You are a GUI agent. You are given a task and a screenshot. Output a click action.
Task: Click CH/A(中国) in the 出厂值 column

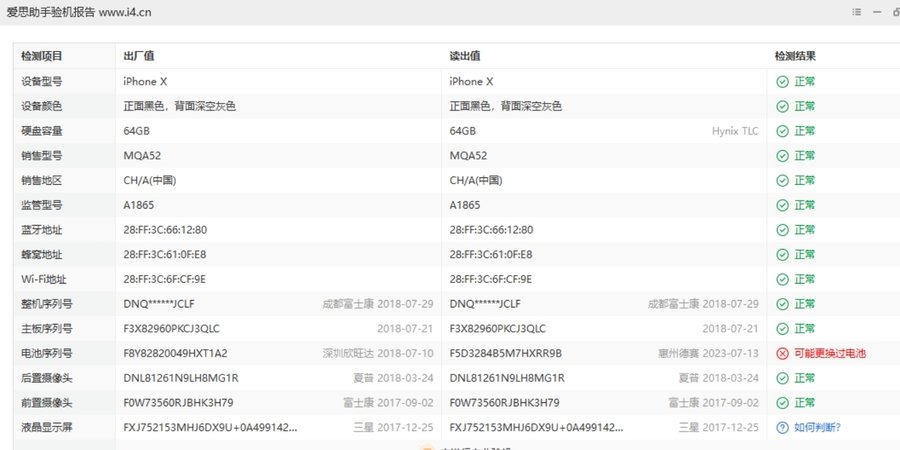[x=150, y=180]
